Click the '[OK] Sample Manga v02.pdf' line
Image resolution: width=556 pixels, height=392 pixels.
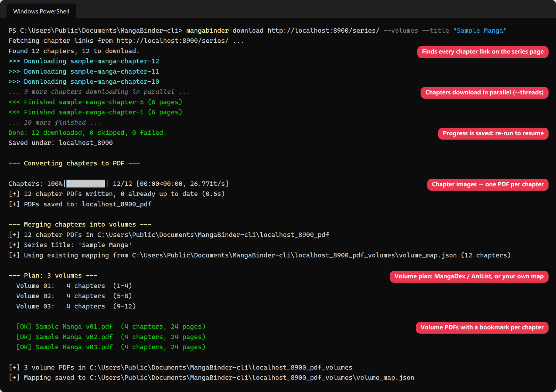point(111,337)
